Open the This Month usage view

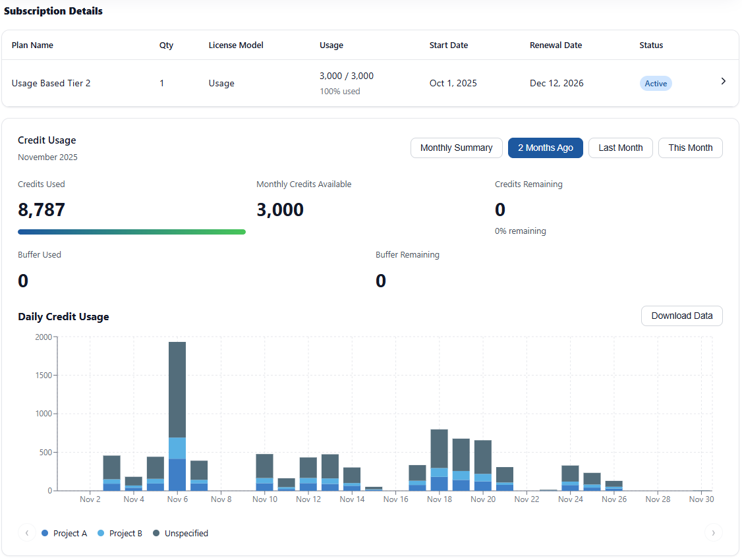click(x=690, y=148)
